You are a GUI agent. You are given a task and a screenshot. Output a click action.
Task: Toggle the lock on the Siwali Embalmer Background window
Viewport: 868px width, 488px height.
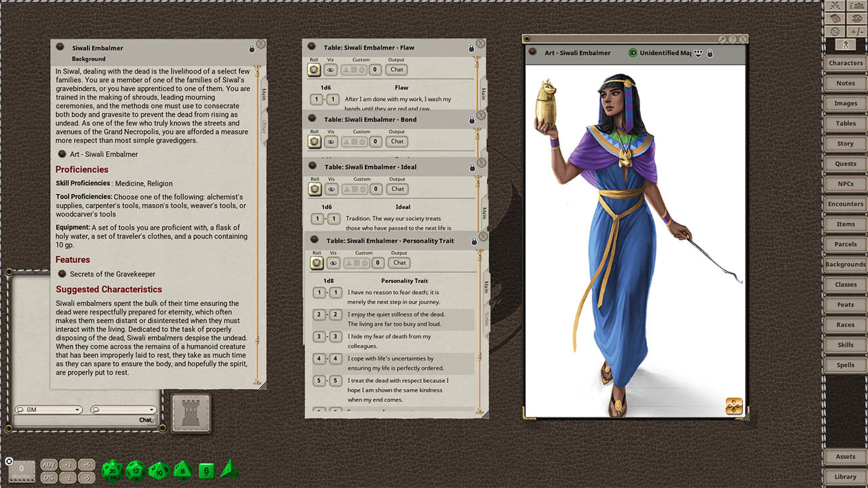coord(253,47)
